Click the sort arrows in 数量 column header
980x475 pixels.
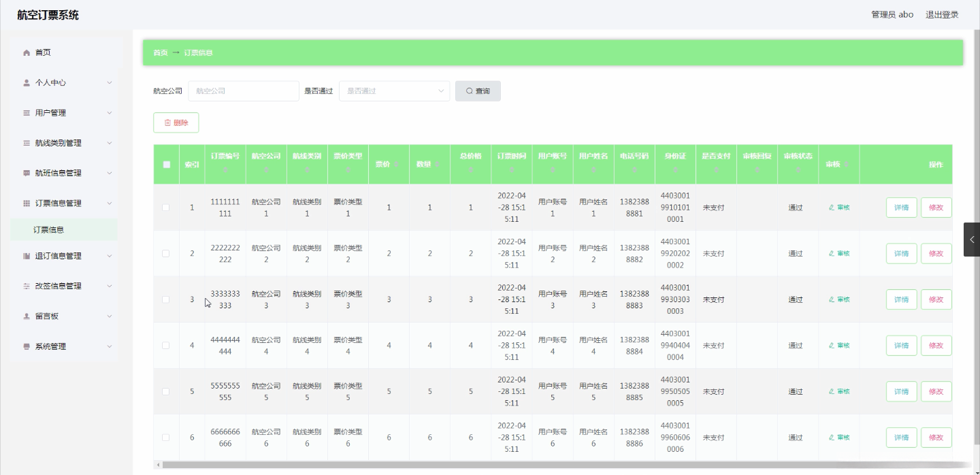[438, 165]
